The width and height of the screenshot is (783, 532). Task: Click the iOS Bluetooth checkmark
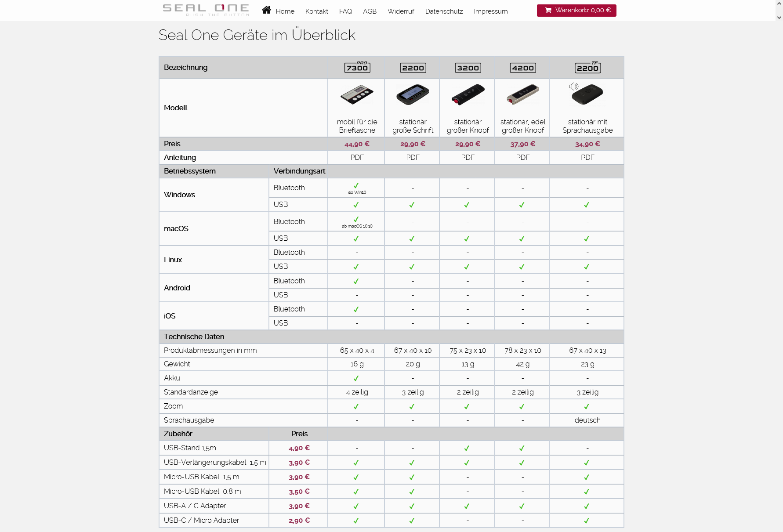click(356, 309)
